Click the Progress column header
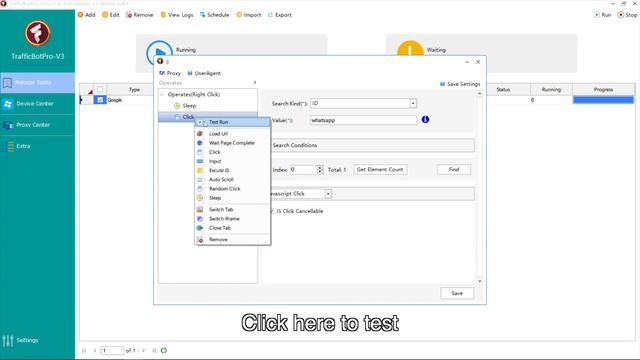The height and width of the screenshot is (360, 640). [604, 89]
